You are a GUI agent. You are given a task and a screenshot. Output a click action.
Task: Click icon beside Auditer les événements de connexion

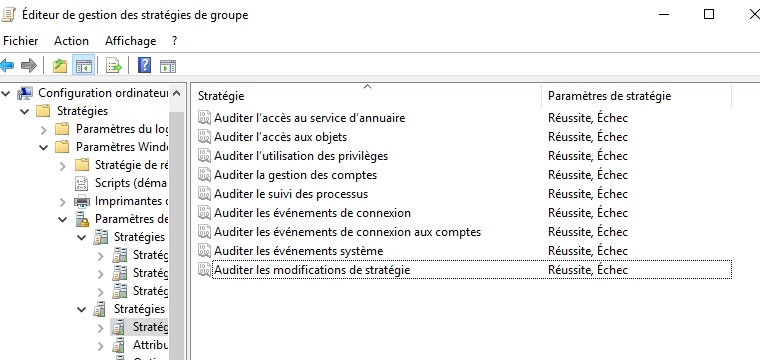(x=205, y=213)
